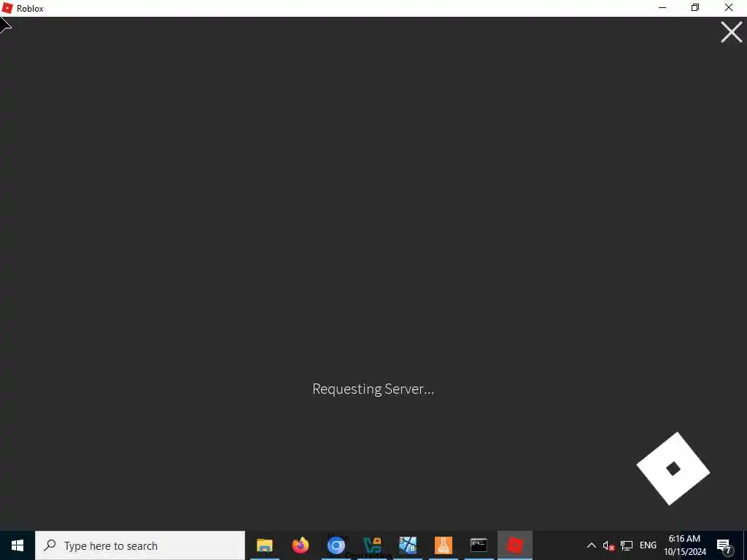Focus the Type here to search box
Image resolution: width=747 pixels, height=560 pixels.
140,545
